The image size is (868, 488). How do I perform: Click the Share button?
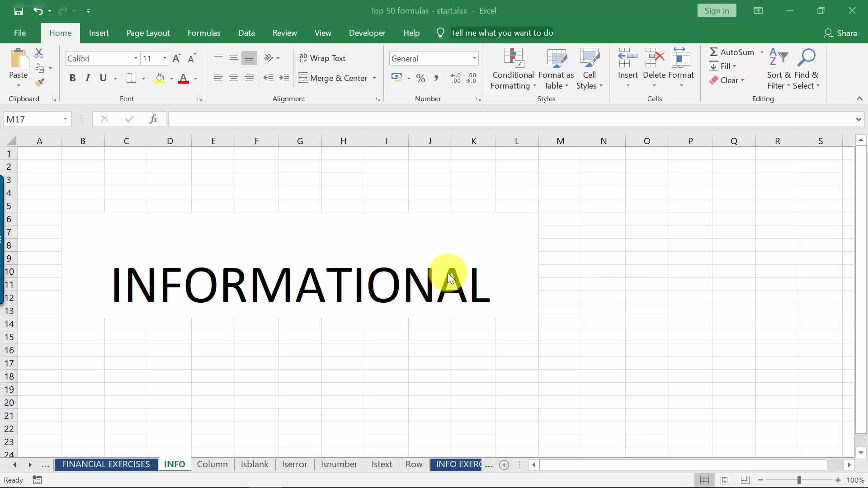click(x=840, y=33)
